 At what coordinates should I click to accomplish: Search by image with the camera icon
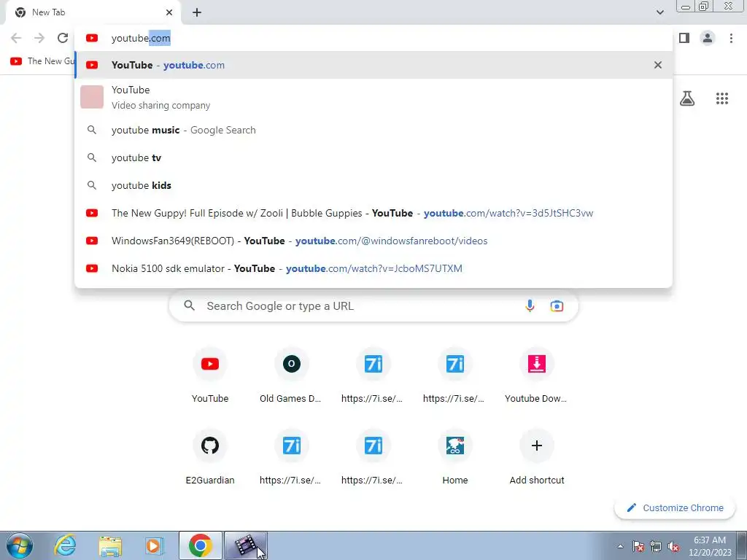point(557,306)
